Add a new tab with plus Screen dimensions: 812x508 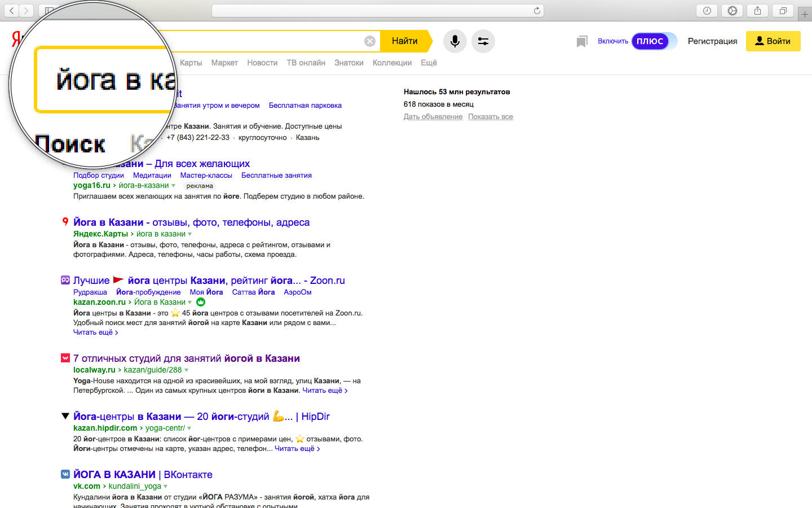pyautogui.click(x=805, y=14)
